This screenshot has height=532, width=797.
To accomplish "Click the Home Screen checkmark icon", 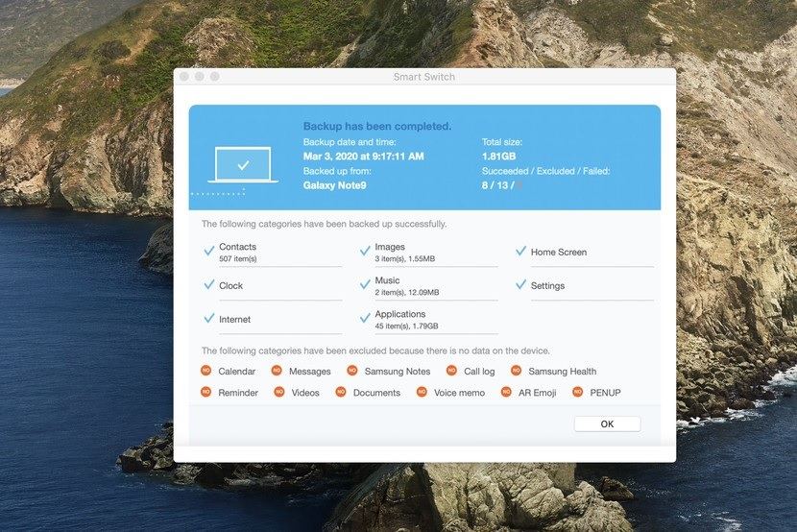I will [x=521, y=252].
